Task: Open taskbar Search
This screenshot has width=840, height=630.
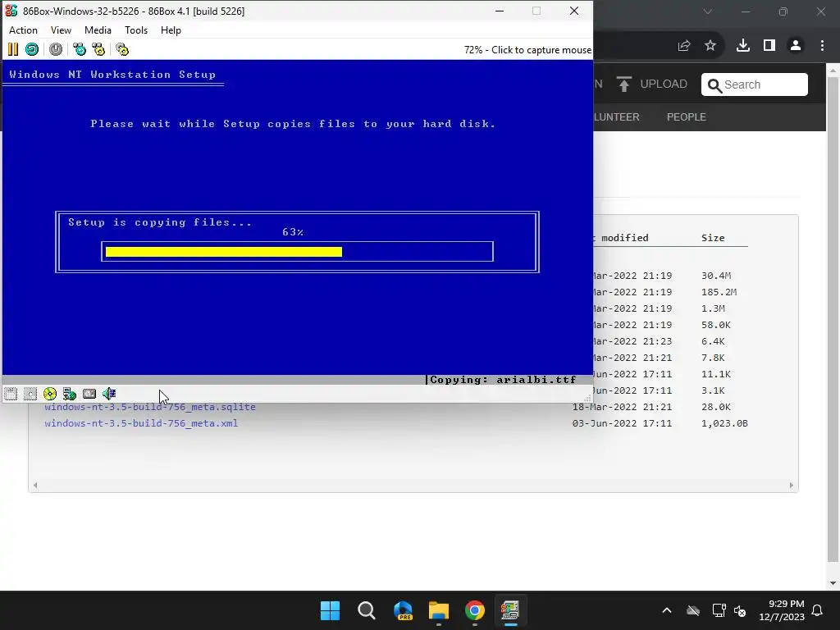Action: [x=367, y=610]
